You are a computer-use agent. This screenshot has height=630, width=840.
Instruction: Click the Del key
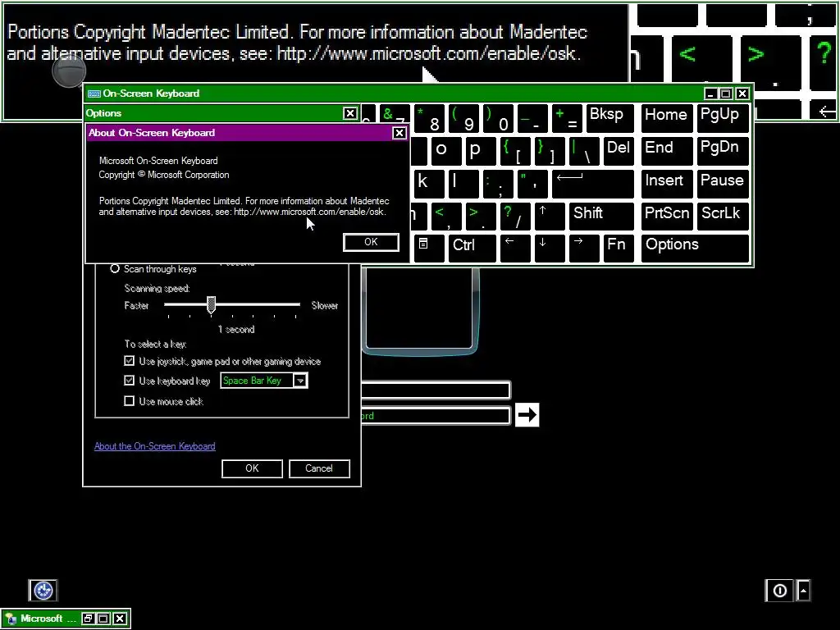[619, 151]
